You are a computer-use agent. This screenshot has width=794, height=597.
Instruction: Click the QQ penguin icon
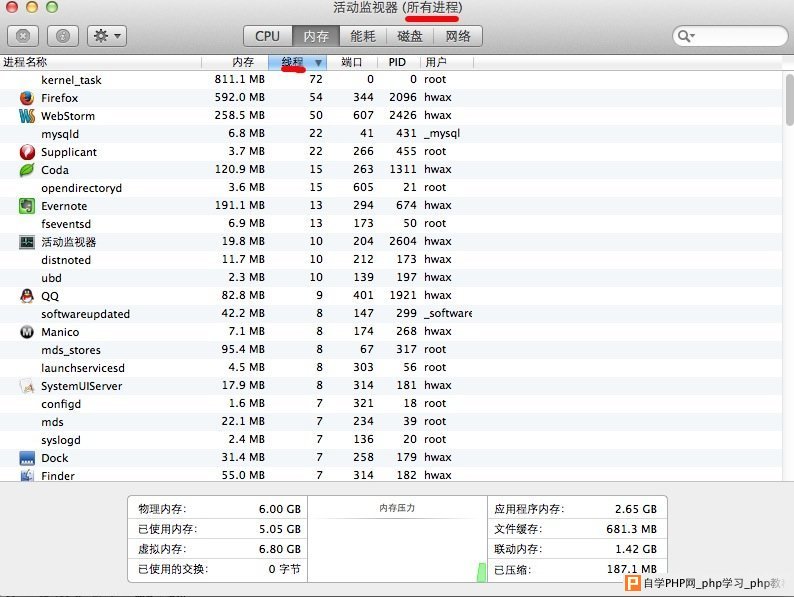tap(27, 296)
